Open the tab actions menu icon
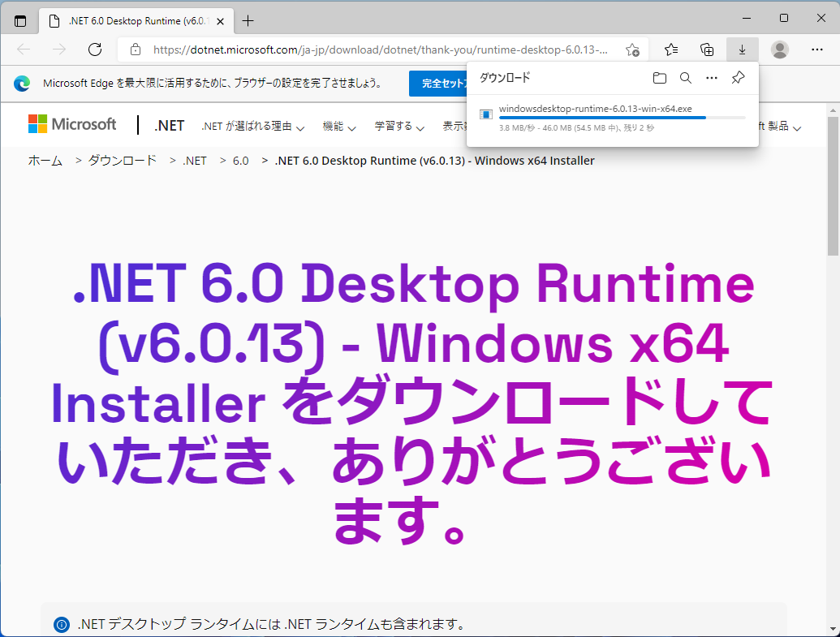Image resolution: width=840 pixels, height=637 pixels. 19,21
